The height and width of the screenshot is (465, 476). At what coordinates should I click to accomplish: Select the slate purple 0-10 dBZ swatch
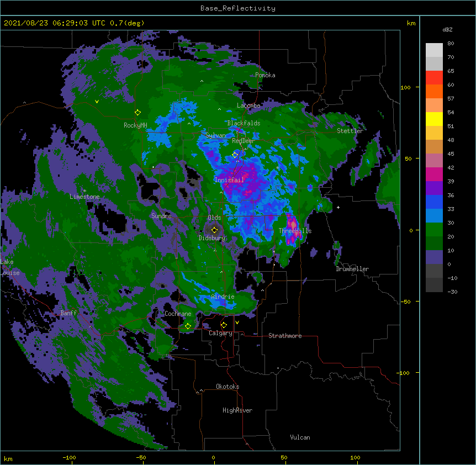[434, 257]
